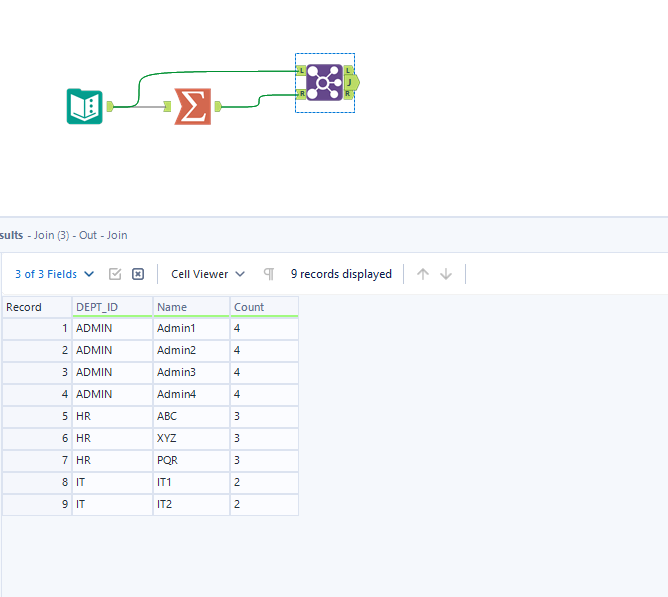Viewport: 668px width, 597px height.
Task: Click the Join tool's R input anchor
Action: [301, 94]
